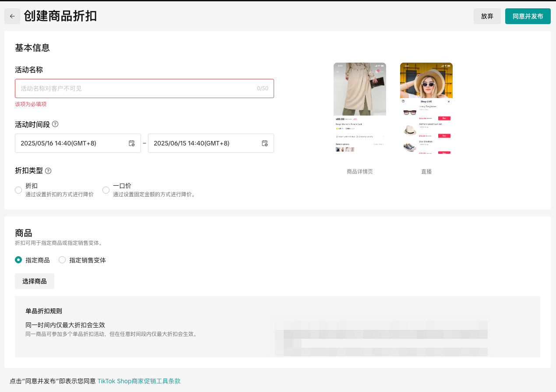Select the 一口价 radio option
Screen dimensions: 556x392
click(106, 190)
